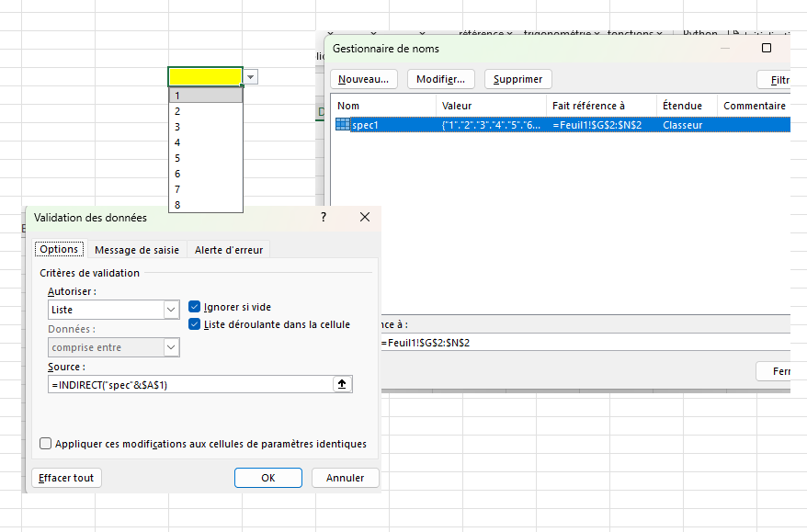Click dropdown arrow beside the yellow cell

tap(251, 77)
